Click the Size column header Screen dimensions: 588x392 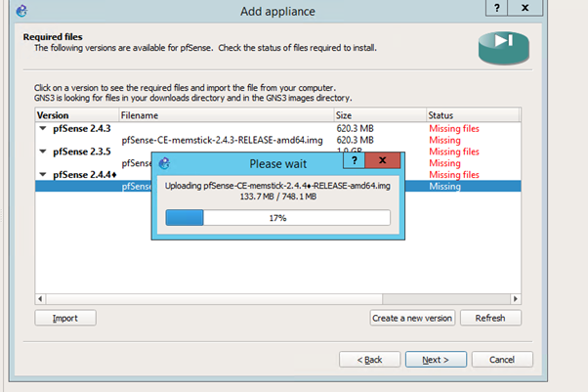pos(380,115)
